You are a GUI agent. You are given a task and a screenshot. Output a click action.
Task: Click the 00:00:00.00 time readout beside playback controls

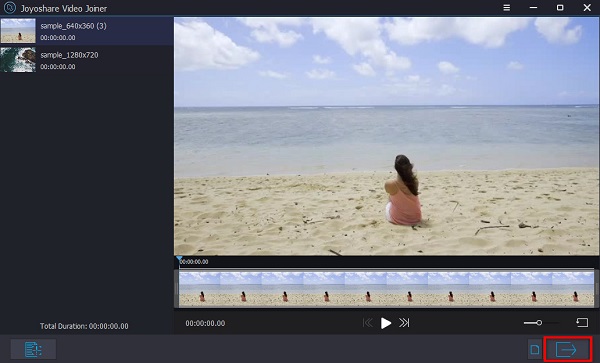click(205, 323)
